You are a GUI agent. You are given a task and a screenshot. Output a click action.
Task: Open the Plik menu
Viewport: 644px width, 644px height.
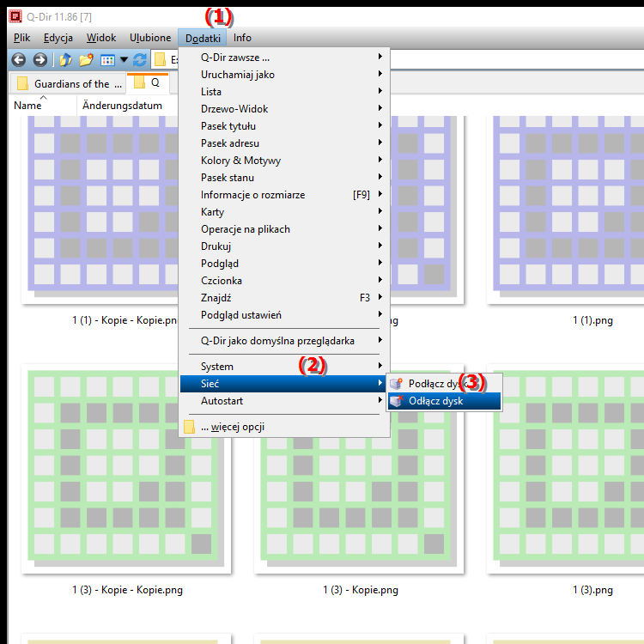22,38
